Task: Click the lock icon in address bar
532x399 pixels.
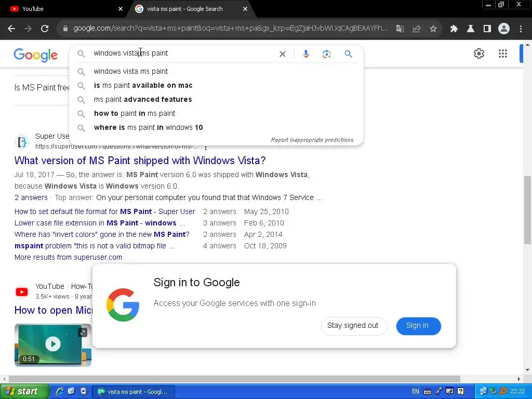Action: click(x=65, y=29)
